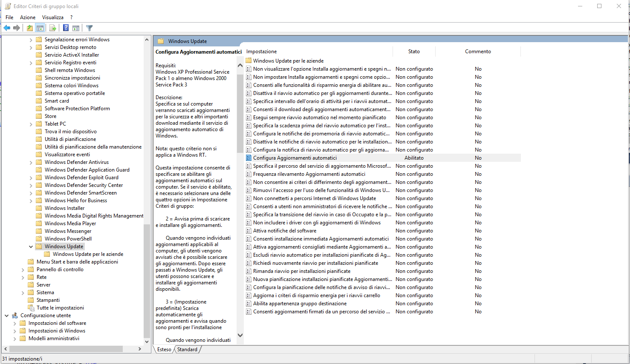Toggle show/hide action pane toolbar button
Image resolution: width=630 pixels, height=364 pixels.
click(76, 28)
